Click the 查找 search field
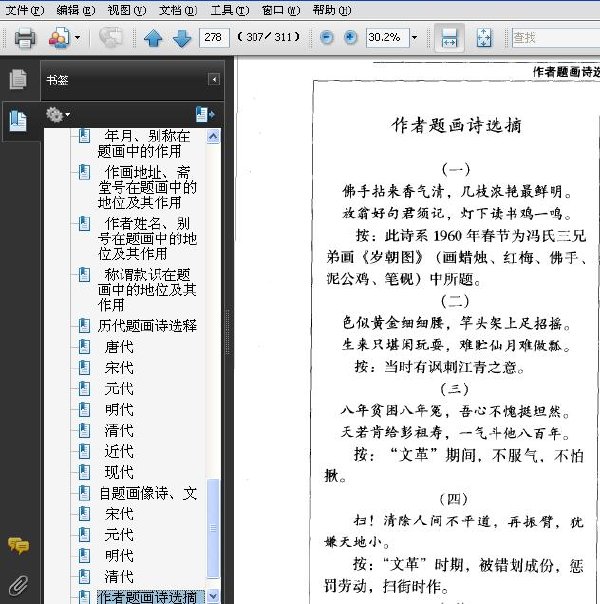Image resolution: width=600 pixels, height=604 pixels. [x=556, y=37]
